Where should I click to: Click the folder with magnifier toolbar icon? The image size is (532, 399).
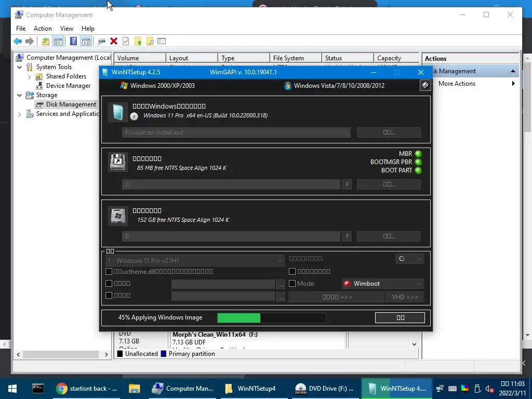click(150, 42)
